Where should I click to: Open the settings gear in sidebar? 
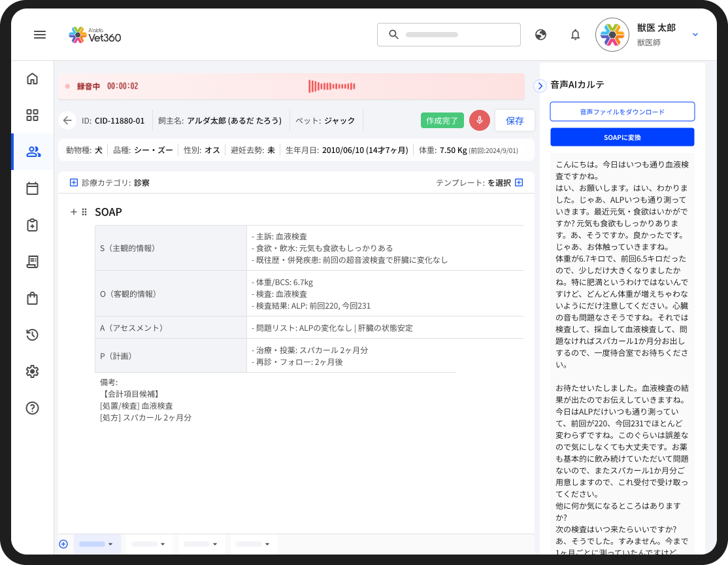[x=32, y=371]
